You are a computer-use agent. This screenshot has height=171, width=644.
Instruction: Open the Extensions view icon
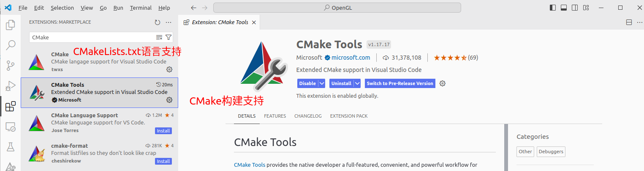point(10,106)
